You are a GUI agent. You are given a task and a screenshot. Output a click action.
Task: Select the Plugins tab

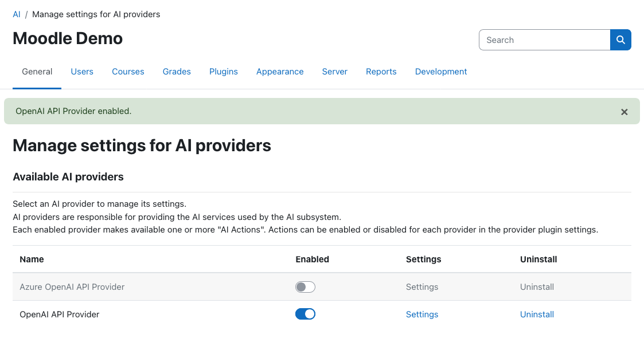224,72
